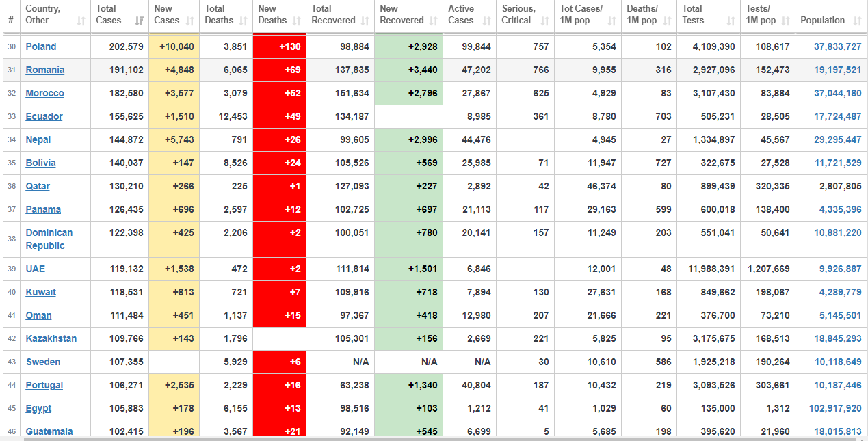Image resolution: width=868 pixels, height=441 pixels.
Task: Open UAE population link 9,926,887
Action: click(841, 269)
